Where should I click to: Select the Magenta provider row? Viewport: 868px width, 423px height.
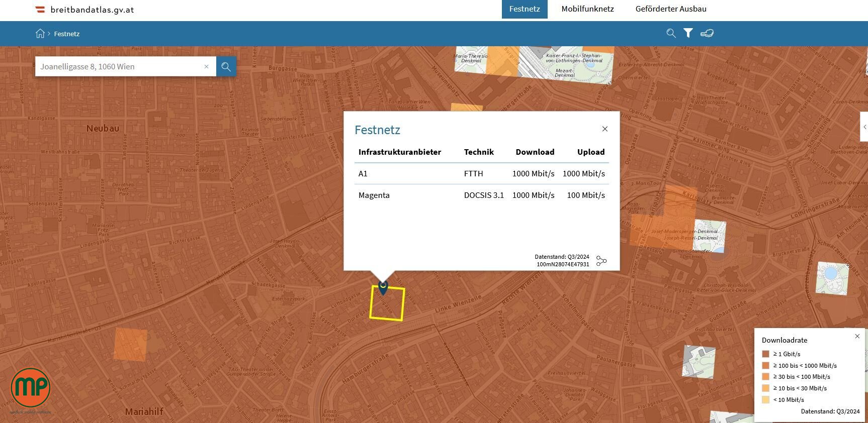(482, 195)
